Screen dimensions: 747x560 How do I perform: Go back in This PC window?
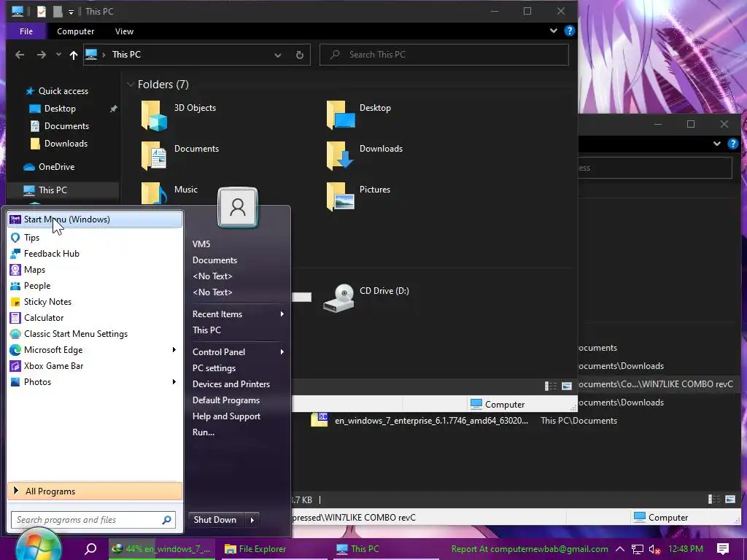pyautogui.click(x=20, y=55)
